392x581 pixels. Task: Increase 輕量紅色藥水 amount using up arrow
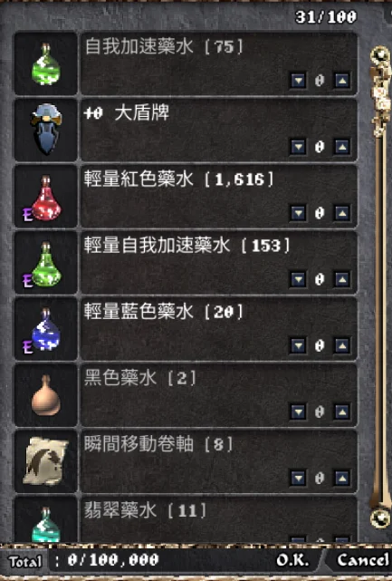tap(342, 213)
